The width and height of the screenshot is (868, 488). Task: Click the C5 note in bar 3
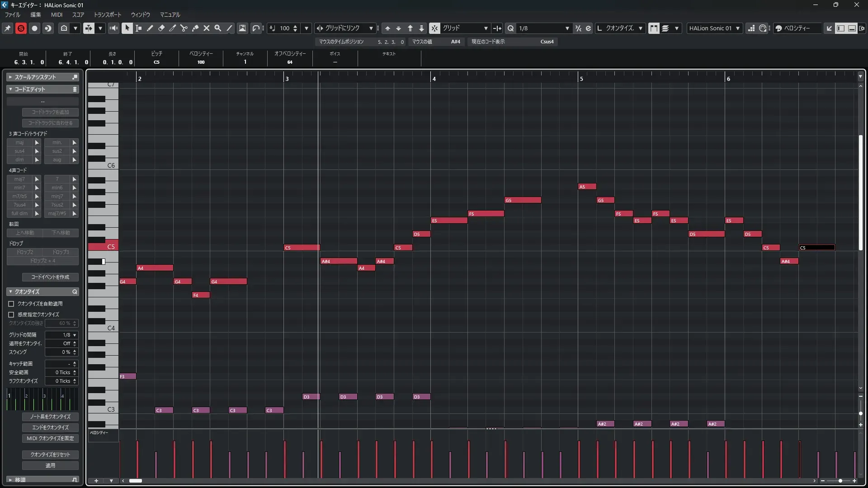(302, 248)
